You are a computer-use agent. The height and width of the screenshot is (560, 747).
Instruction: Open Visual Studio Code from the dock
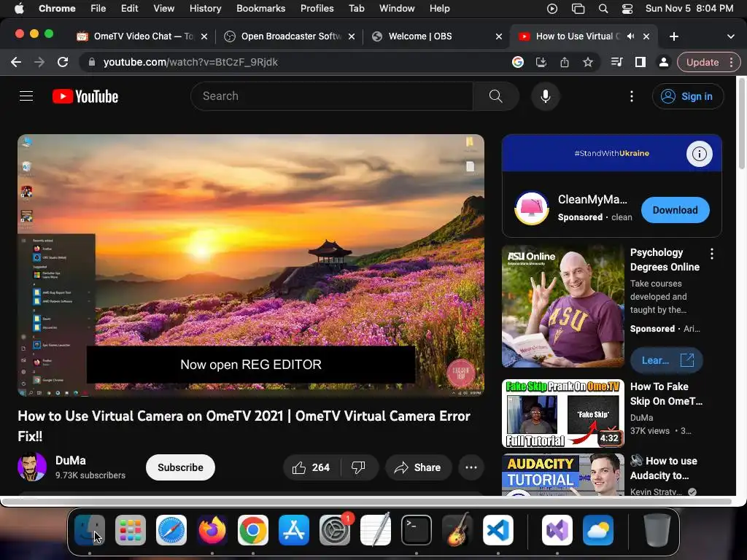pos(498,530)
